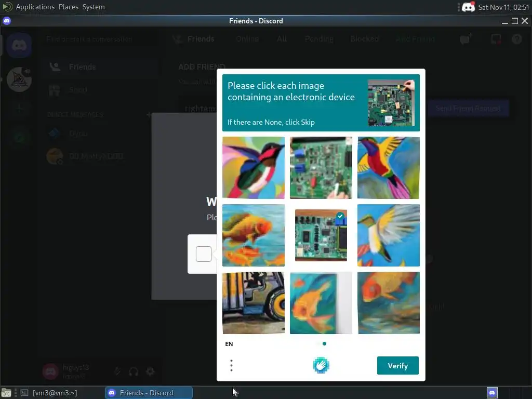Click the hCaptcha hand logo icon
The width and height of the screenshot is (532, 399).
click(x=321, y=365)
